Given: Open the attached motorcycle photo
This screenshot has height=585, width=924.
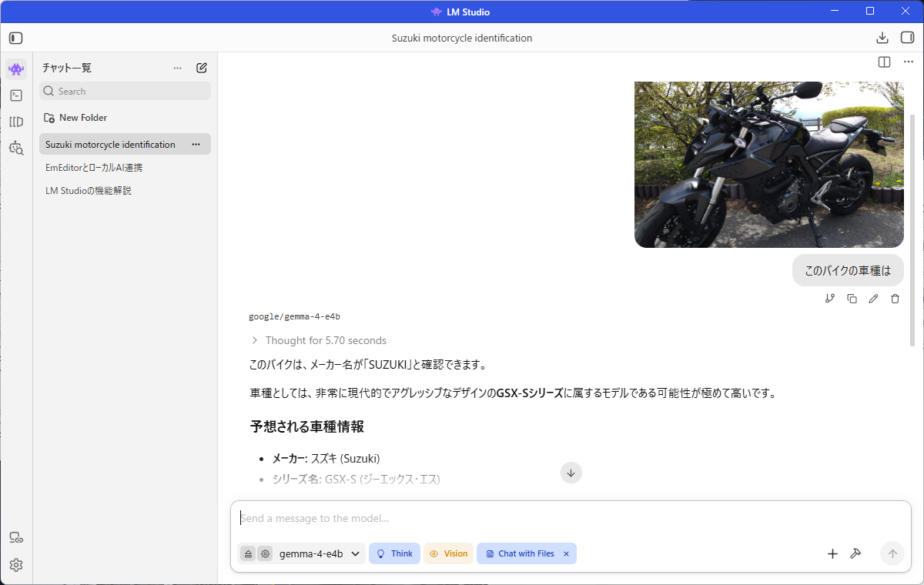Looking at the screenshot, I should (x=769, y=165).
